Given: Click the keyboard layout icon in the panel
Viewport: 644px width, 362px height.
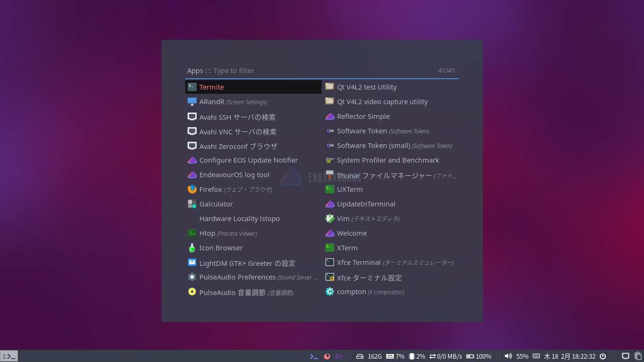Looking at the screenshot, I should click(x=536, y=356).
